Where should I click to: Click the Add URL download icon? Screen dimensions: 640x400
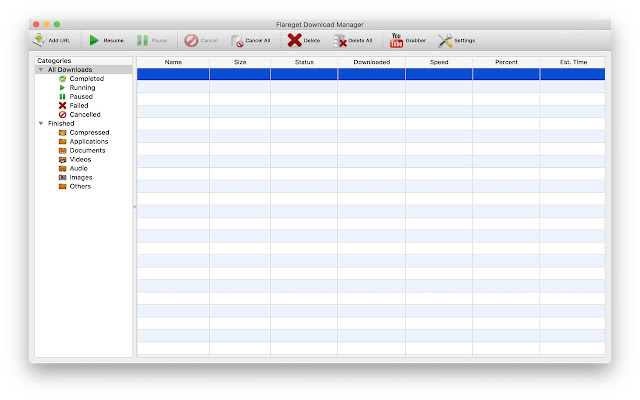(x=40, y=40)
